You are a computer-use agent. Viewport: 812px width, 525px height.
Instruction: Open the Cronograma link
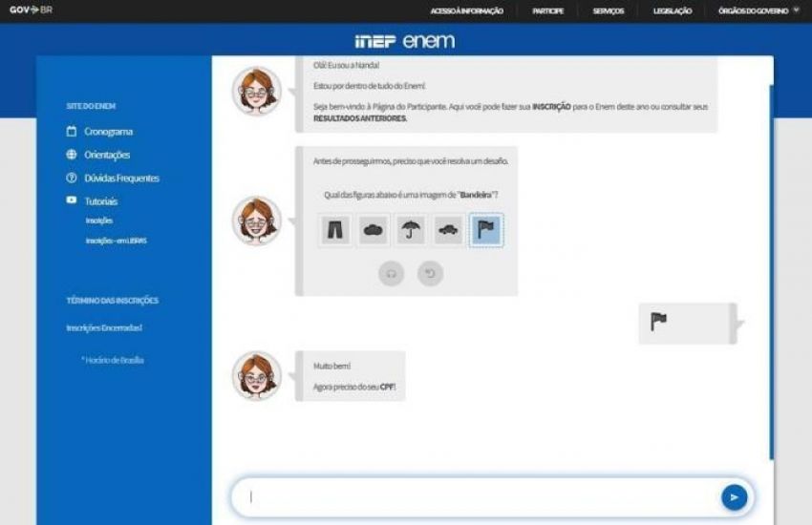tap(108, 132)
